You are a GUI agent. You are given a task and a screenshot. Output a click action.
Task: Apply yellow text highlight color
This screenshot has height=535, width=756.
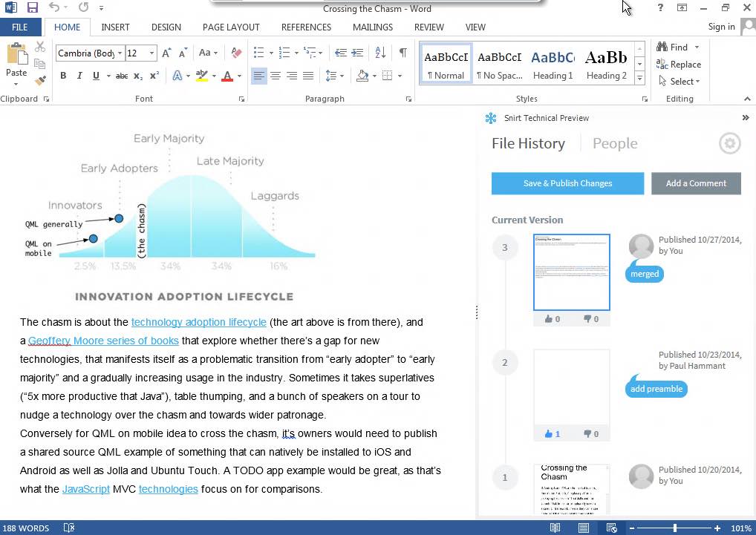[202, 76]
